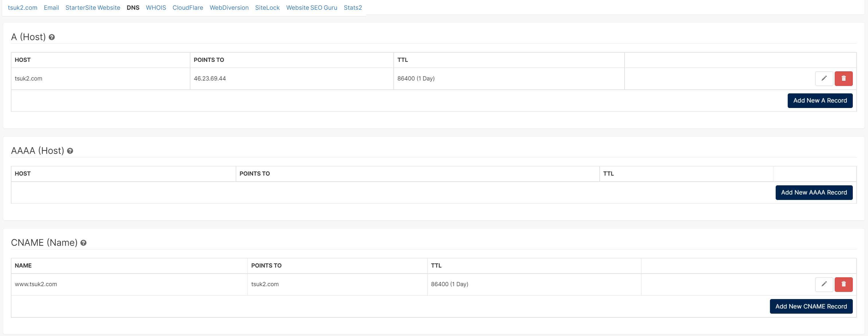Select the CNAME record TTL 86400 (1 Day)
Screen dimensions: 868x336
click(x=534, y=284)
